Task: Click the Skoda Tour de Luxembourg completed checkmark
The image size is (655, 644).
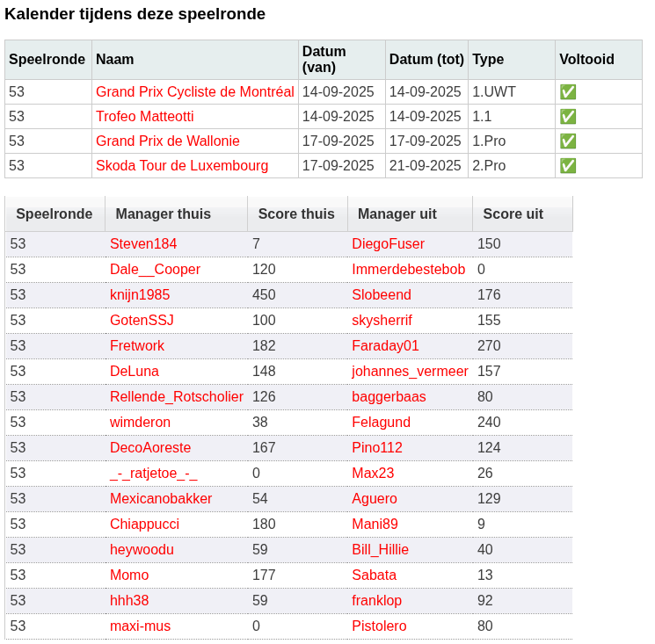Action: click(568, 165)
